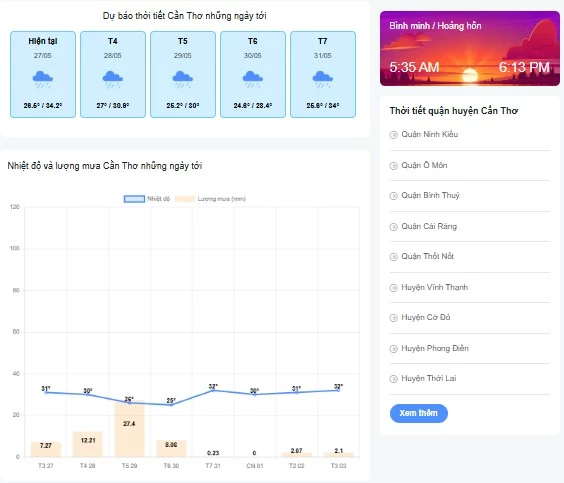Toggle Lượng mưa (mm) series in legend
Viewport: 564px width, 483px height.
[x=210, y=199]
